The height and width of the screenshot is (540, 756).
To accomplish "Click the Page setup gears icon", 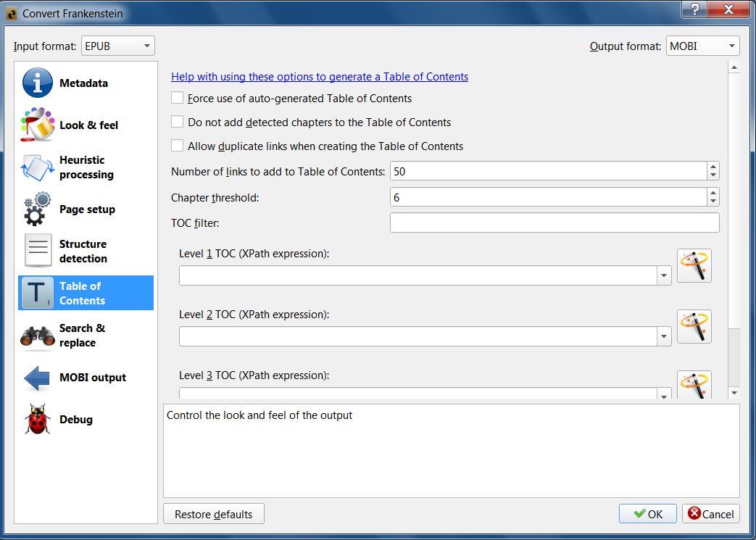I will pos(38,209).
